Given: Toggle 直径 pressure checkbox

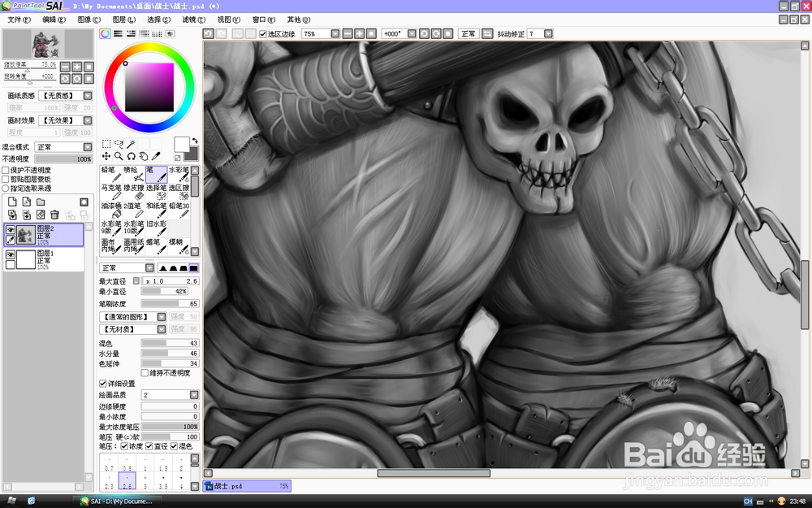Looking at the screenshot, I should coord(149,445).
